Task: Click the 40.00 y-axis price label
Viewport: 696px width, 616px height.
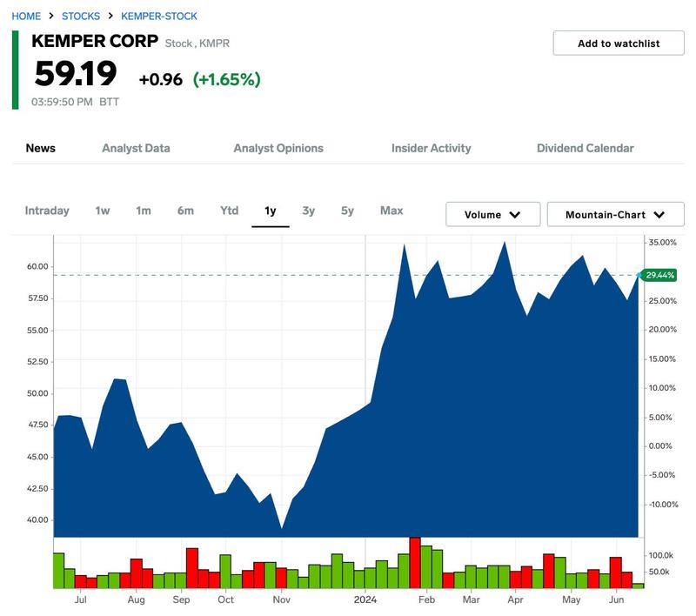Action: tap(37, 519)
